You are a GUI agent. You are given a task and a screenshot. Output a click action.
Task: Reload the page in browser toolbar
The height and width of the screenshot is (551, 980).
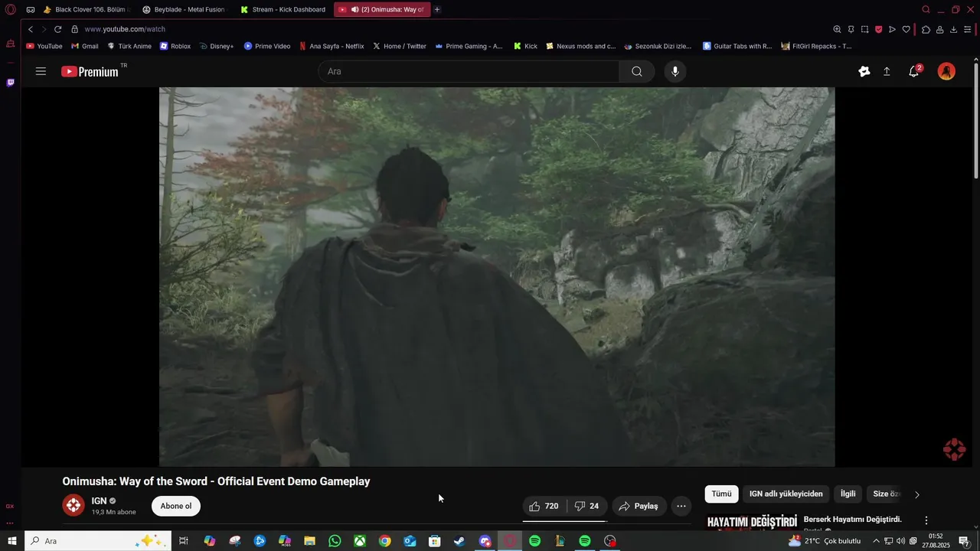57,29
